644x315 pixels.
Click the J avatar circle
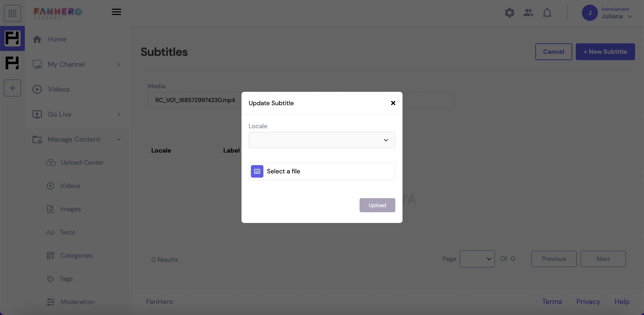point(589,13)
